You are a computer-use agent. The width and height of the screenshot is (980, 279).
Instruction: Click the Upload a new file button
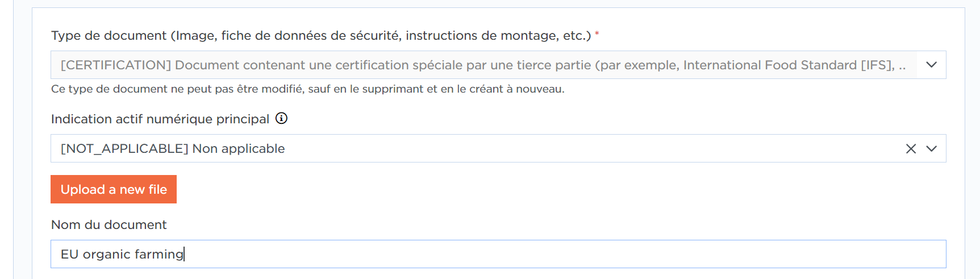(114, 189)
